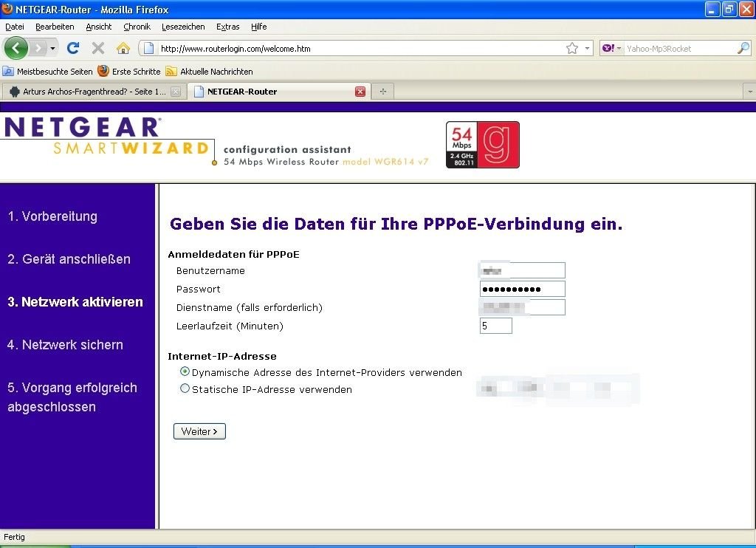Open the Extras menu
Image resolution: width=756 pixels, height=548 pixels.
pos(227,27)
